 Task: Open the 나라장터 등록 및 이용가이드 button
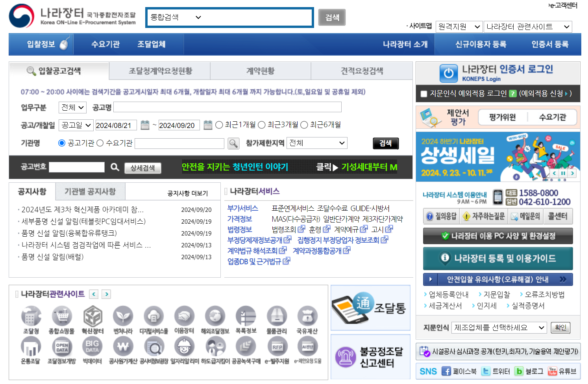(x=498, y=258)
